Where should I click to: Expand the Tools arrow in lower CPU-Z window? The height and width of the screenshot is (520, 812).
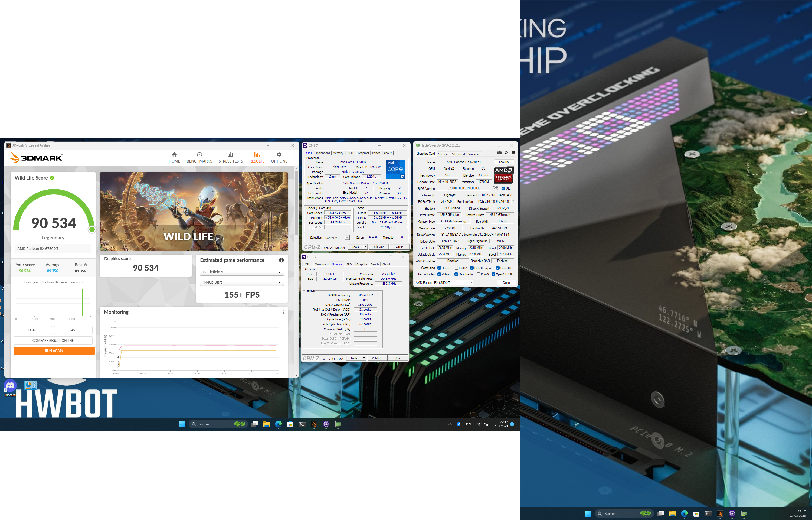tap(364, 358)
